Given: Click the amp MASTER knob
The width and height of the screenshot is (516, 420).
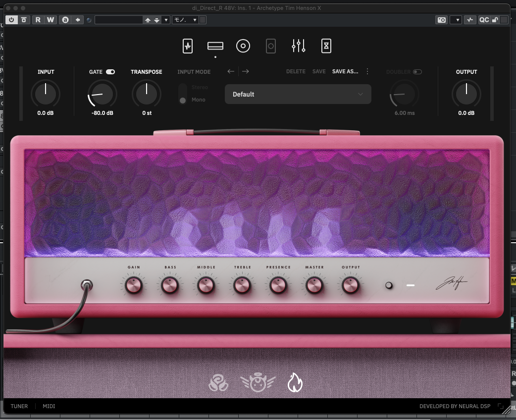Looking at the screenshot, I should pyautogui.click(x=314, y=285).
